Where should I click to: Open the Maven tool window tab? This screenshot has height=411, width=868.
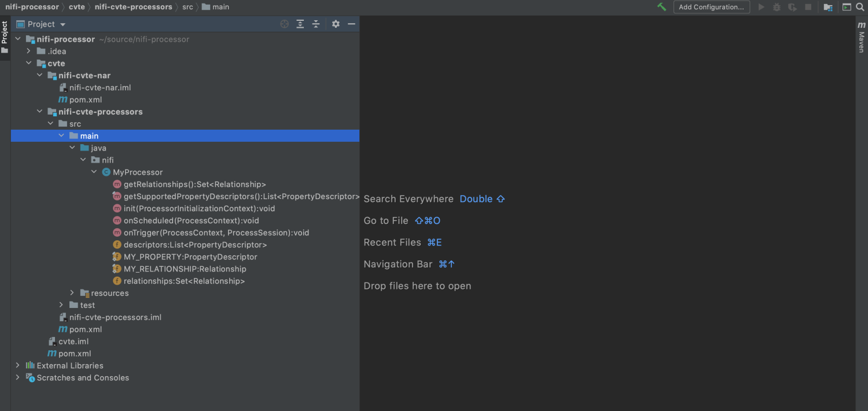pos(862,38)
